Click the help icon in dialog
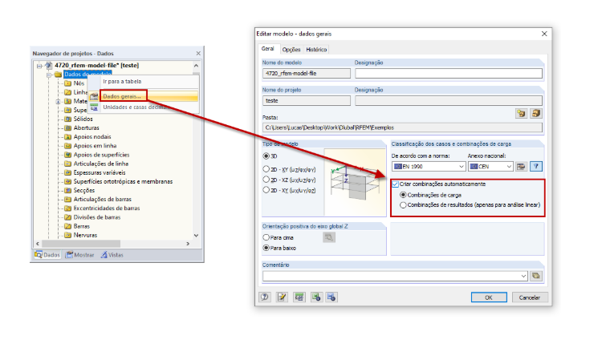The width and height of the screenshot is (610, 364). pyautogui.click(x=265, y=297)
